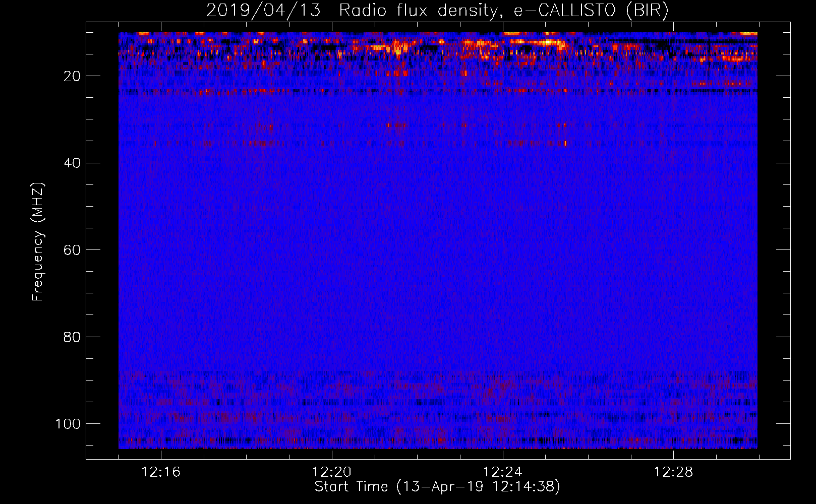This screenshot has height=504, width=816.
Task: Click the 60 MHz frequency tick label
Action: (x=73, y=250)
